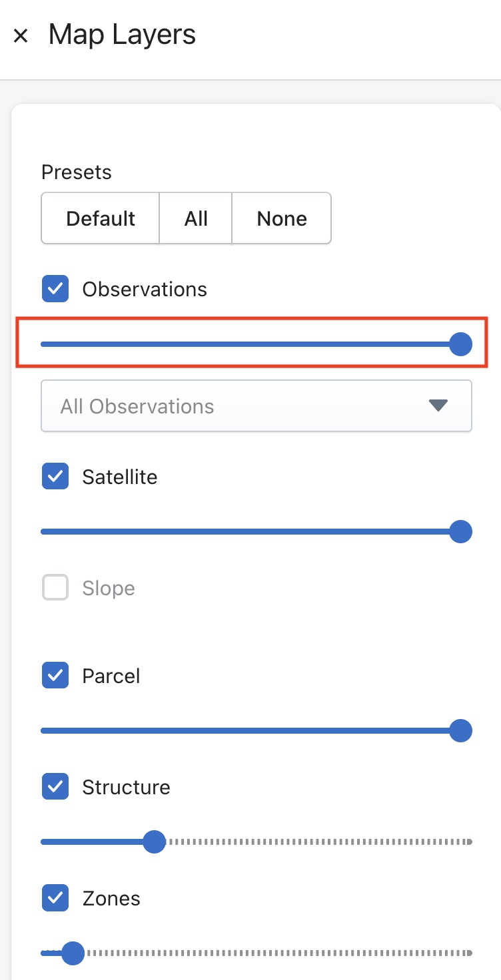Click the Map Layers panel title
The width and height of the screenshot is (501, 980).
tap(122, 34)
